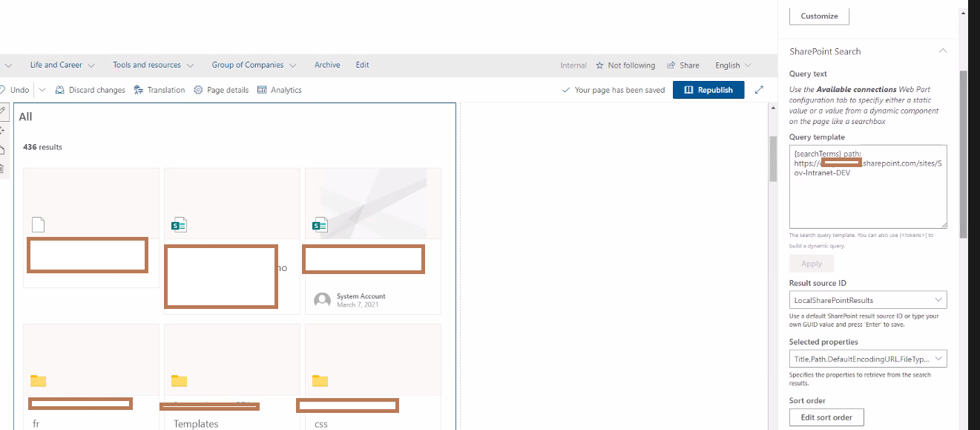This screenshot has width=980, height=430.
Task: Open the Selected properties dropdown
Action: point(868,359)
